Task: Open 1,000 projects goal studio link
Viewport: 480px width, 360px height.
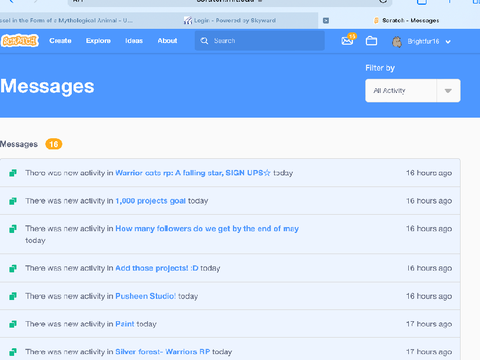Action: (x=150, y=201)
